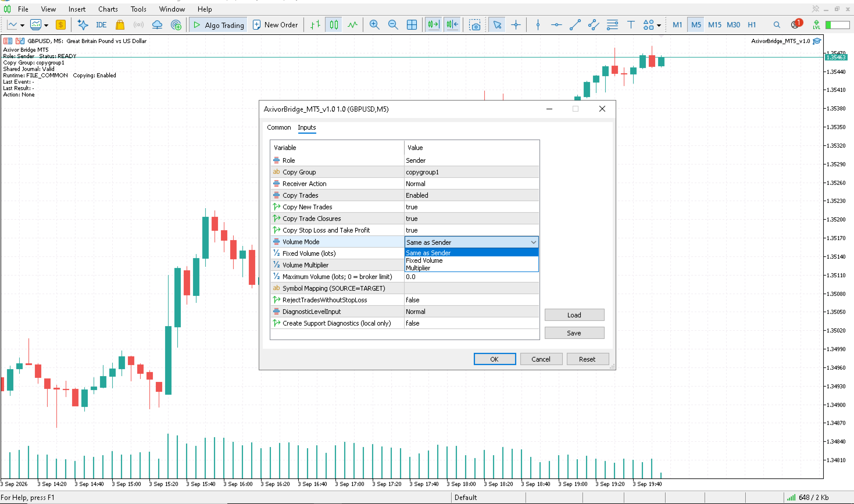The width and height of the screenshot is (854, 504).
Task: Toggle chart auto-scroll to latest bar
Action: [x=433, y=25]
